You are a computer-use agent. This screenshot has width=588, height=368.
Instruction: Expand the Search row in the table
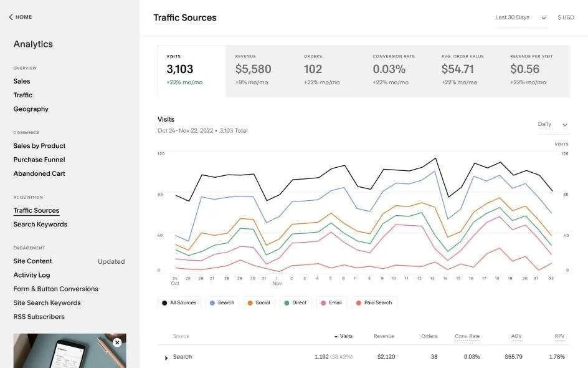click(166, 357)
